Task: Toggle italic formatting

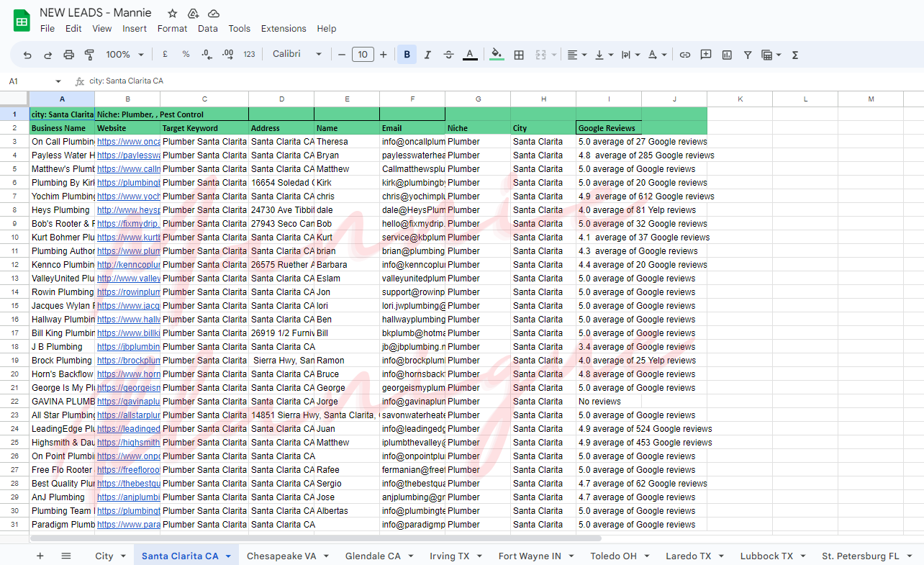Action: tap(428, 55)
